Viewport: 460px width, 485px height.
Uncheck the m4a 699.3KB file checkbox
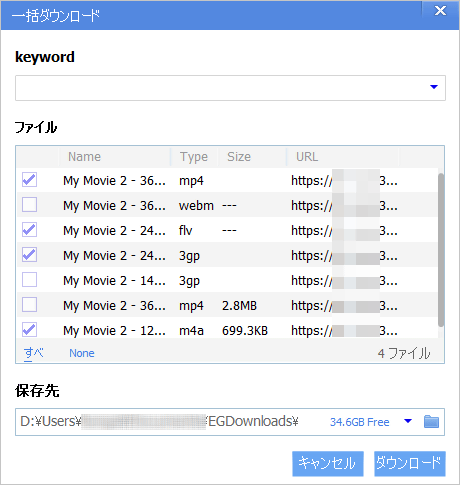(29, 330)
